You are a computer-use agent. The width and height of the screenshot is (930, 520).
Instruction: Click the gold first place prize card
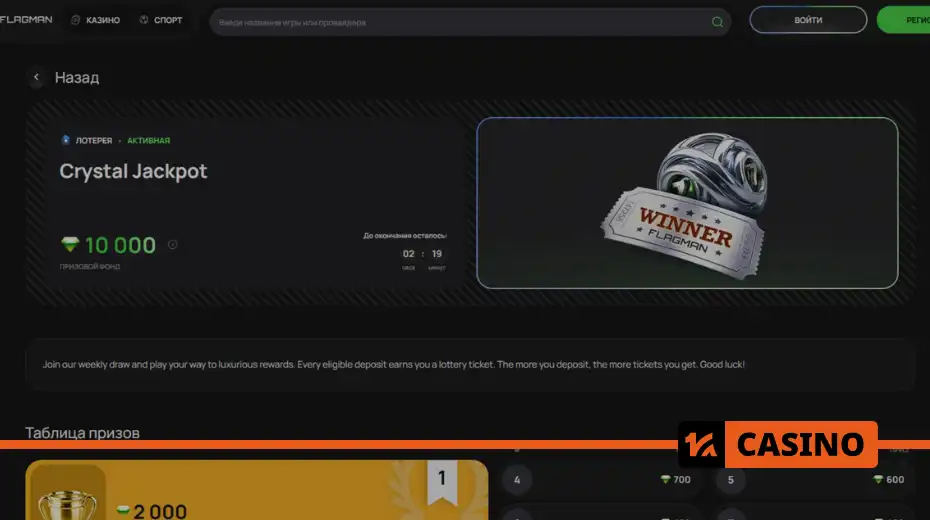coord(257,490)
